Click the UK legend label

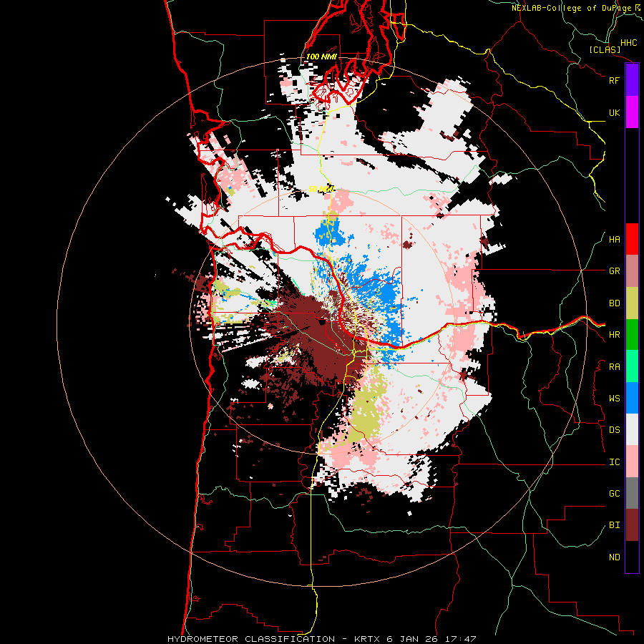point(614,112)
